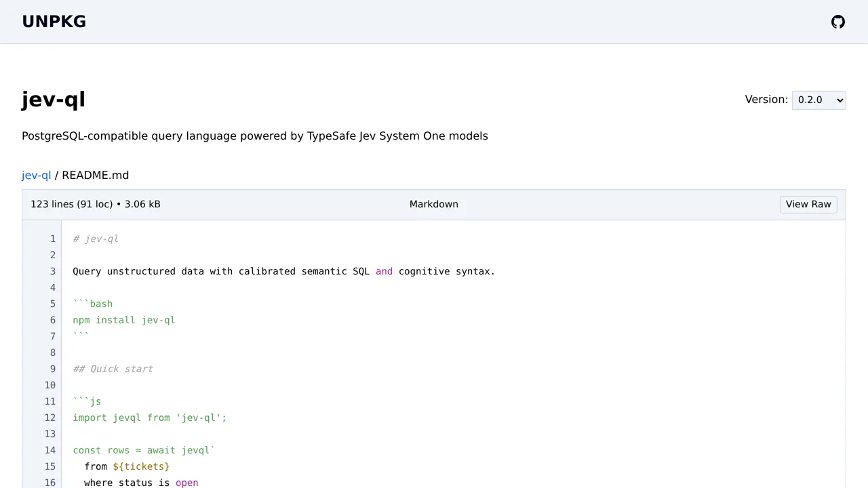Click line number 14

click(50, 450)
